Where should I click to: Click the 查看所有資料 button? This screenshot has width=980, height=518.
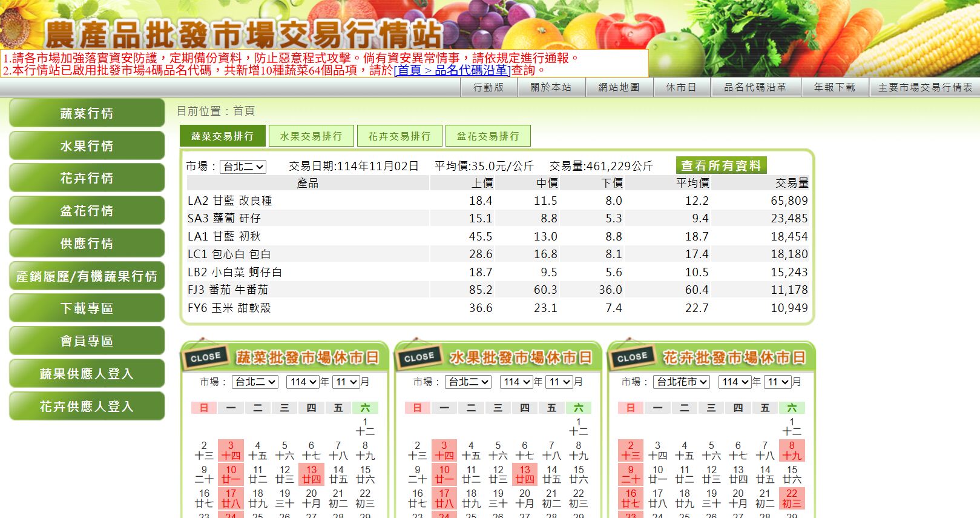721,165
